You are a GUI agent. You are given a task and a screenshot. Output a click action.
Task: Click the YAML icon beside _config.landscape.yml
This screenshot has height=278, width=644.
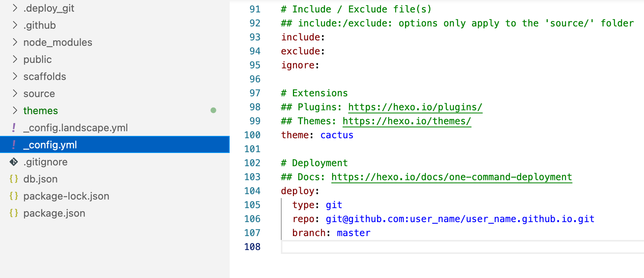[x=14, y=128]
